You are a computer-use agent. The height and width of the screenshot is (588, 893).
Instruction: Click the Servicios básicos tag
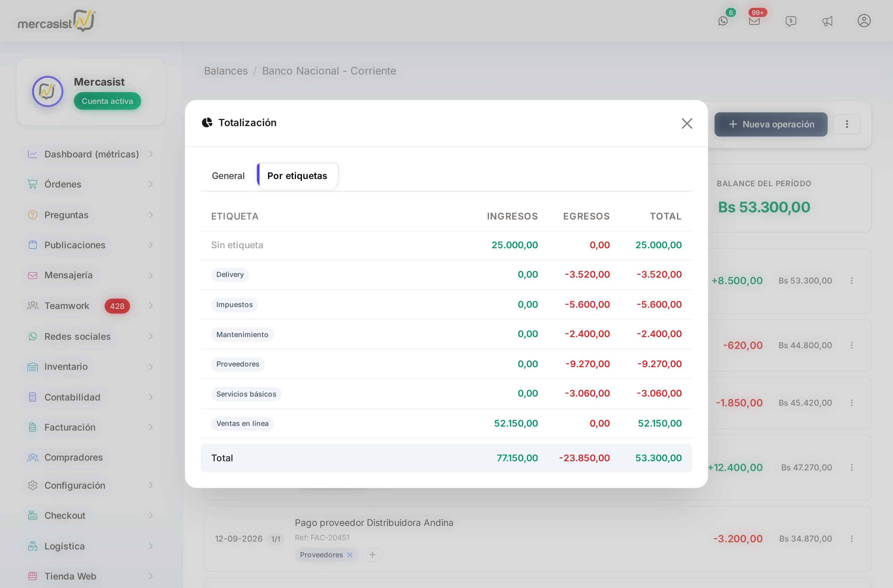coord(246,394)
